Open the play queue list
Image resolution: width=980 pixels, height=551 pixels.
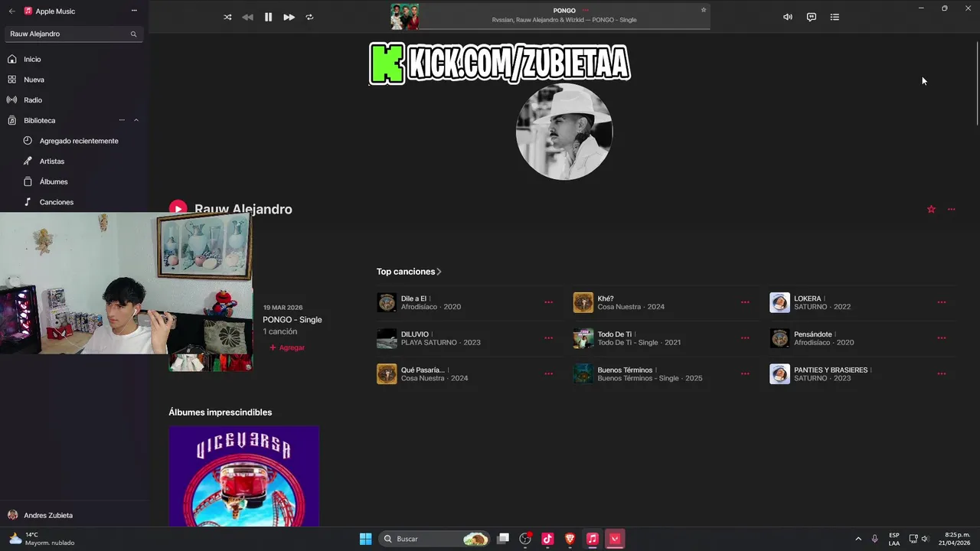pos(835,17)
